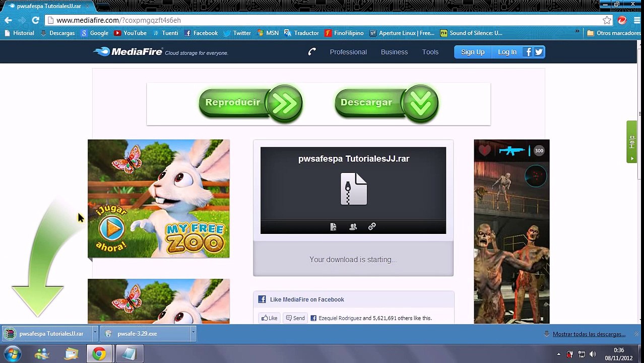The image size is (644, 363).
Task: Click the file name pwsafespa TutorialesJJ.rar
Action: point(354,158)
